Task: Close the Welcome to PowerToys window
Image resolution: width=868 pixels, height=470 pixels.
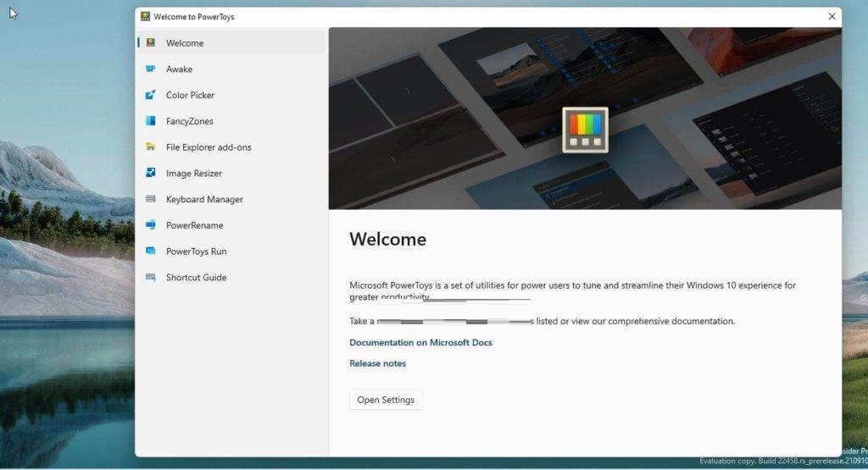Action: [x=832, y=16]
